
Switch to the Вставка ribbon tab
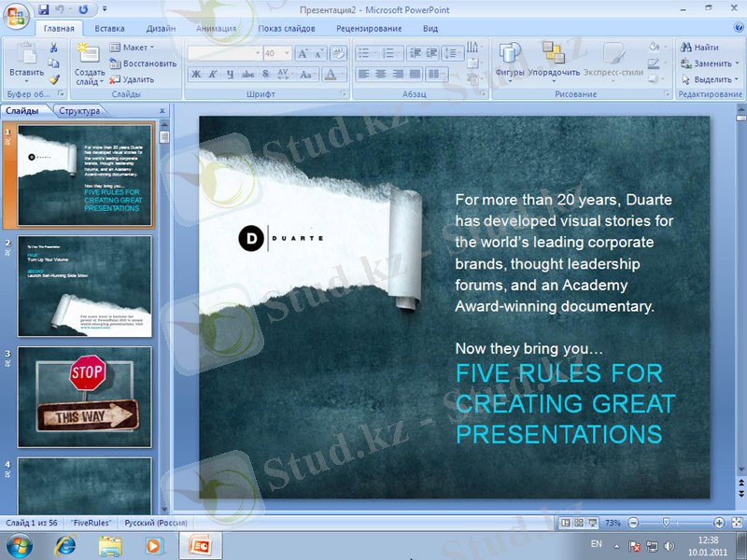[109, 28]
